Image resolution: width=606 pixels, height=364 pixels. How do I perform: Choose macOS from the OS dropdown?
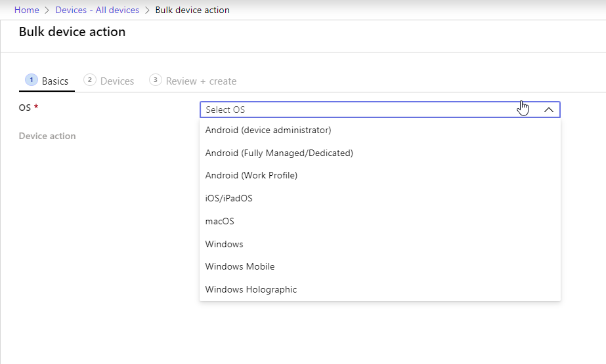[x=219, y=221]
